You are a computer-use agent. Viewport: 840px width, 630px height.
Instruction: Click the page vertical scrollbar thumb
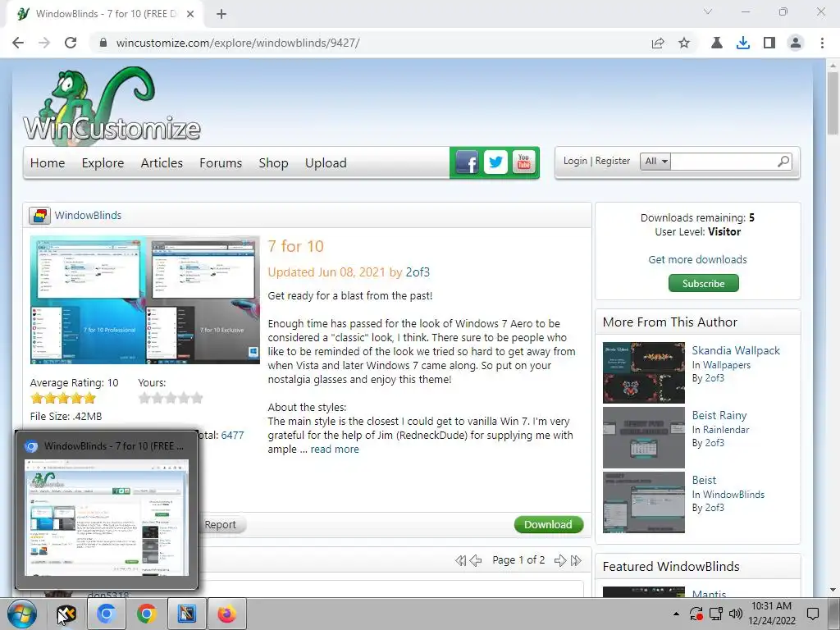pyautogui.click(x=833, y=103)
